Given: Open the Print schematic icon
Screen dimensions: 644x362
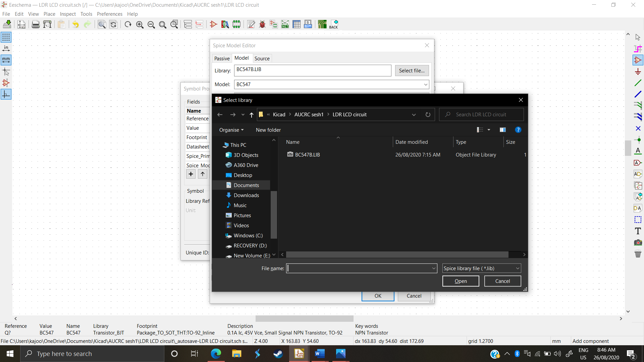Looking at the screenshot, I should point(36,24).
